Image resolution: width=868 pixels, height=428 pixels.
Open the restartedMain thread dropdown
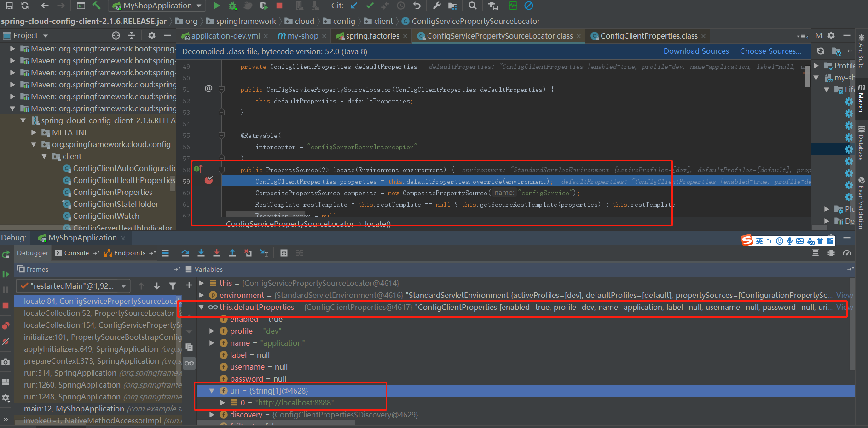pos(123,285)
